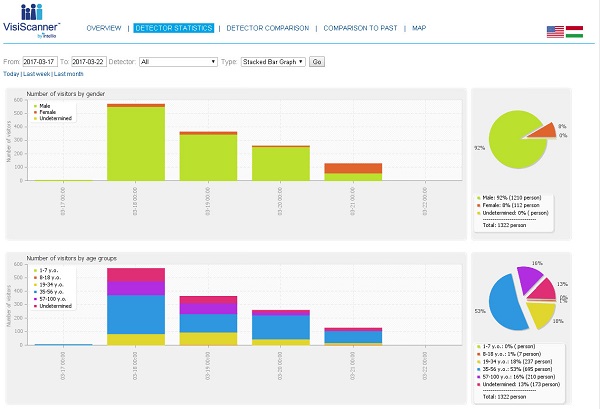
Task: Click 'Male: 92% (1210 person)' text
Action: click(512, 198)
